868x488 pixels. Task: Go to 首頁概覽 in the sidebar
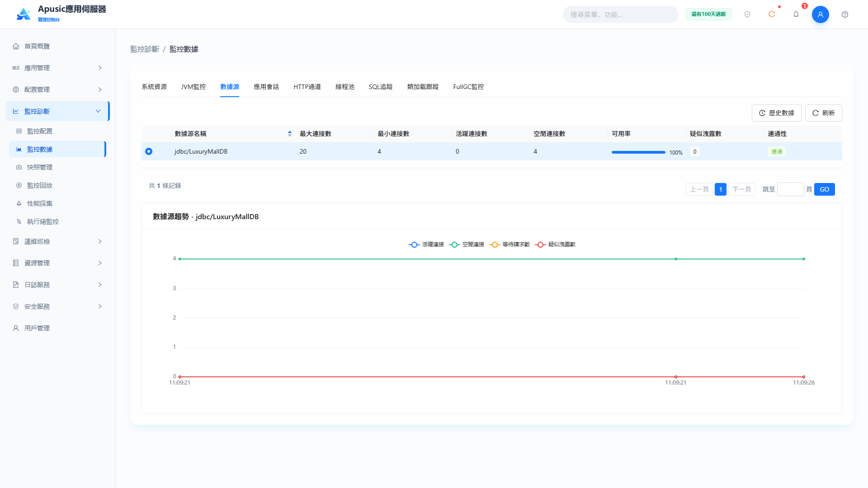(58, 46)
